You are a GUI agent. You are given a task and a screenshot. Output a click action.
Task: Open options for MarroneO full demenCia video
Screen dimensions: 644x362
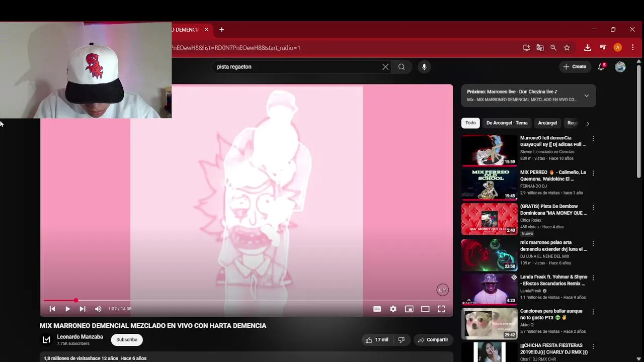pos(593,139)
